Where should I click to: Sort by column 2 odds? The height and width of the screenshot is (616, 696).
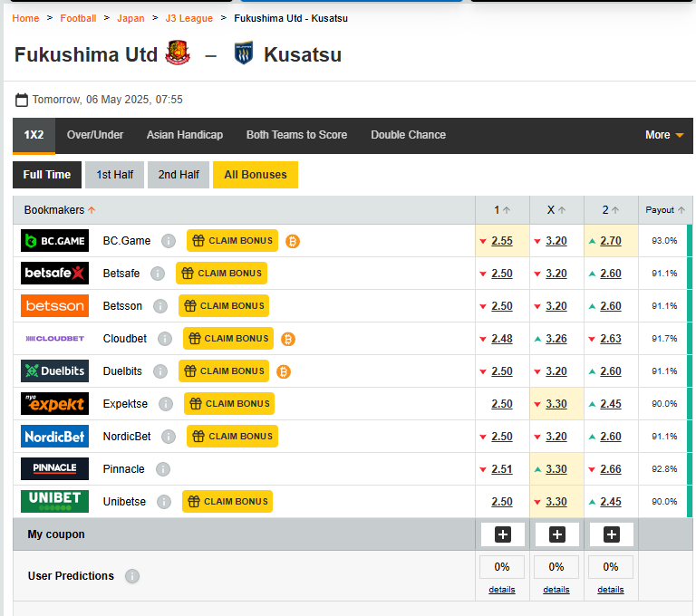pyautogui.click(x=610, y=210)
